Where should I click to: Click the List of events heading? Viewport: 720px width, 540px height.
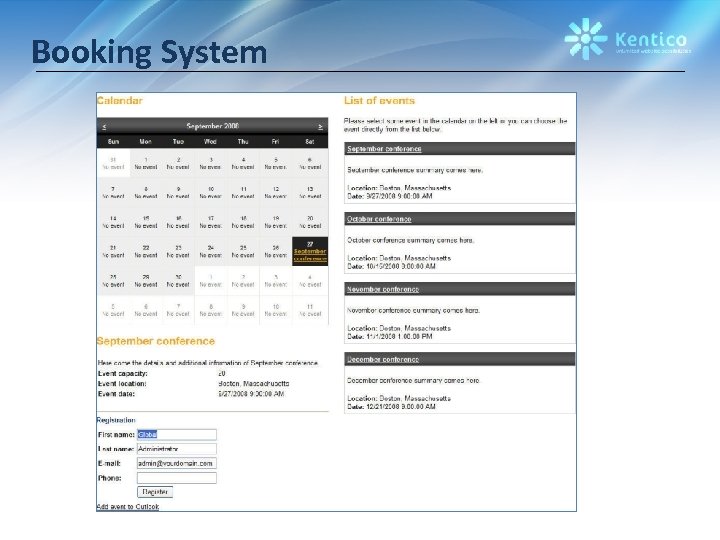point(379,101)
